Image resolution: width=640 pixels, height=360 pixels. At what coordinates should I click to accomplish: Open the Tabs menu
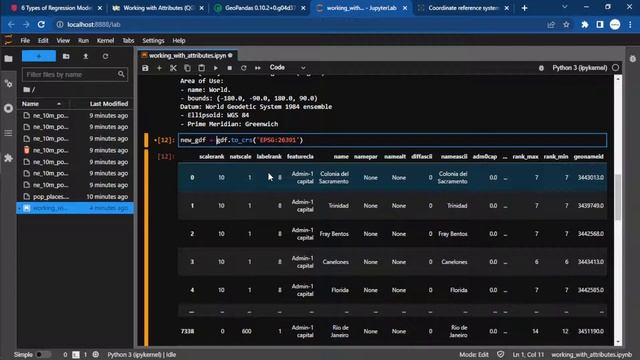pos(128,41)
